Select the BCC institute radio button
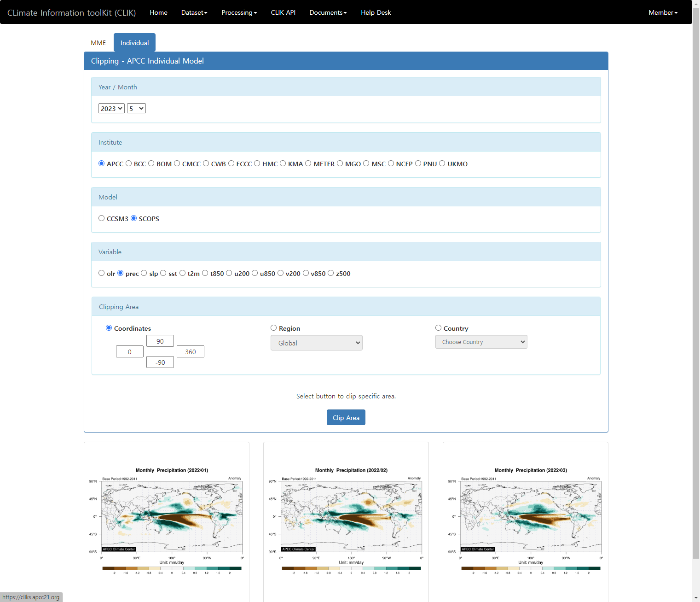The width and height of the screenshot is (700, 602). point(129,164)
